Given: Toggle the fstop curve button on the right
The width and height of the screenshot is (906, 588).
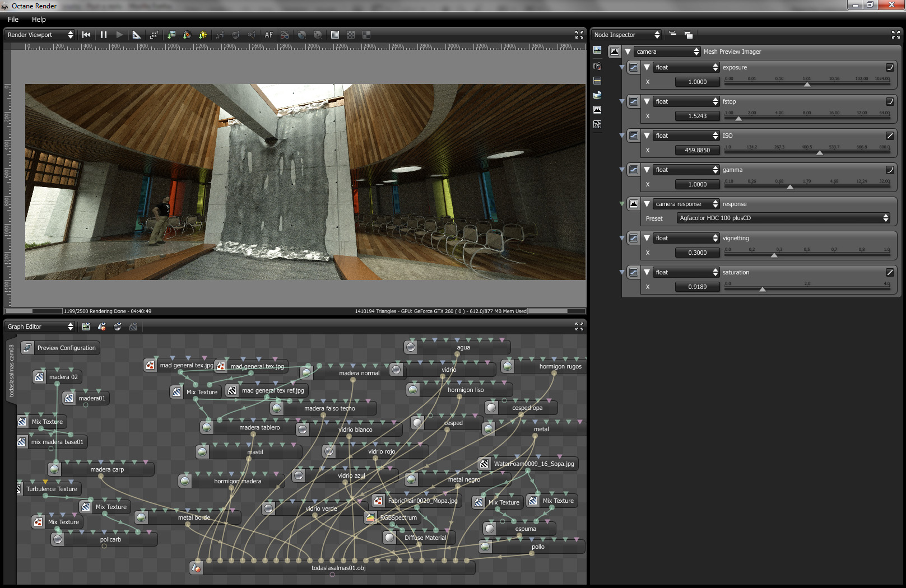Looking at the screenshot, I should (x=889, y=101).
